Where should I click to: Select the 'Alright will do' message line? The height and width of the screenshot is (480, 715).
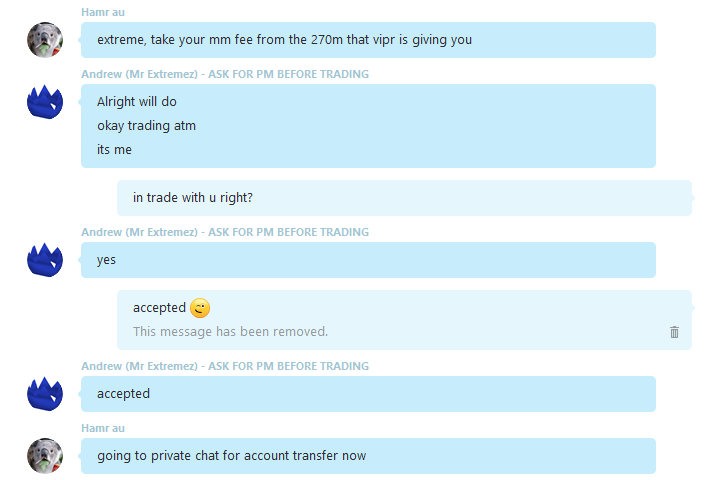tap(137, 102)
